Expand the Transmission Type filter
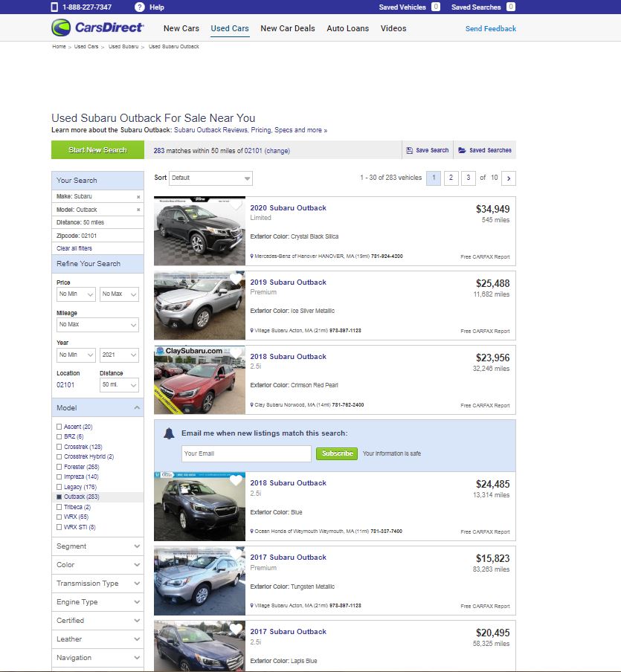 pos(97,584)
